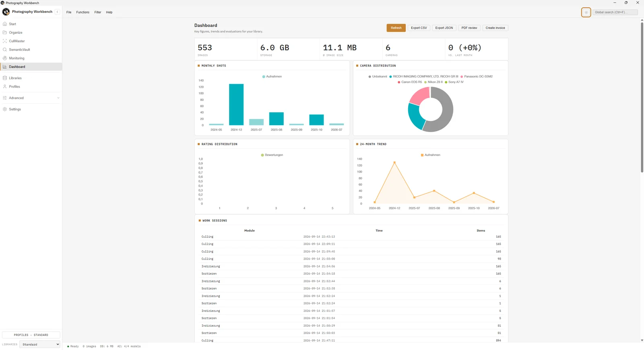This screenshot has height=350, width=644.
Task: Open the Start page icon in sidebar
Action: 5,24
